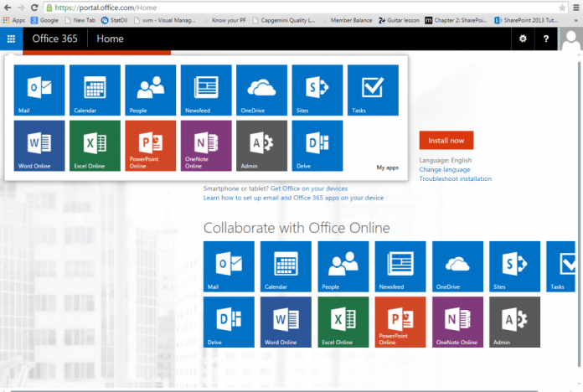Click the Install now button
This screenshot has height=392, width=583.
click(446, 140)
